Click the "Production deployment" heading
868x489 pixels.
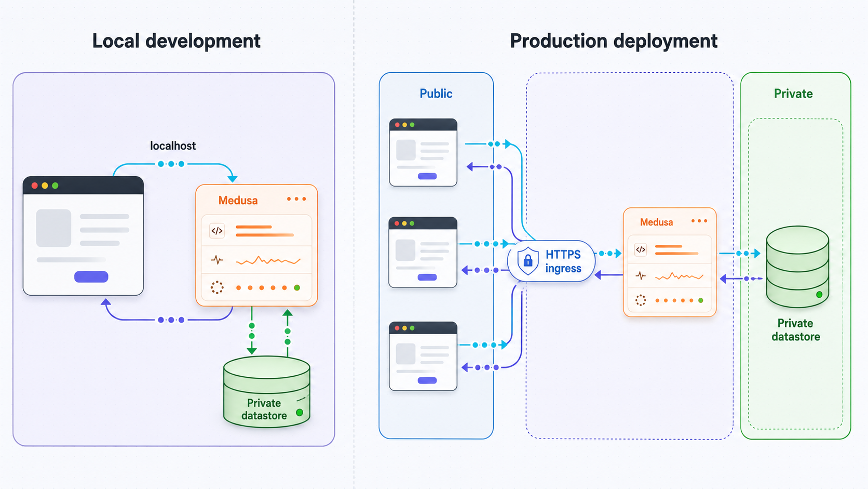[614, 41]
